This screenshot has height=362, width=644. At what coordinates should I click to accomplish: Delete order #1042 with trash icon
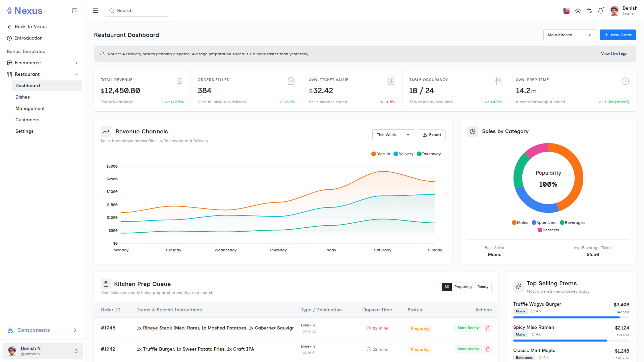(x=488, y=349)
